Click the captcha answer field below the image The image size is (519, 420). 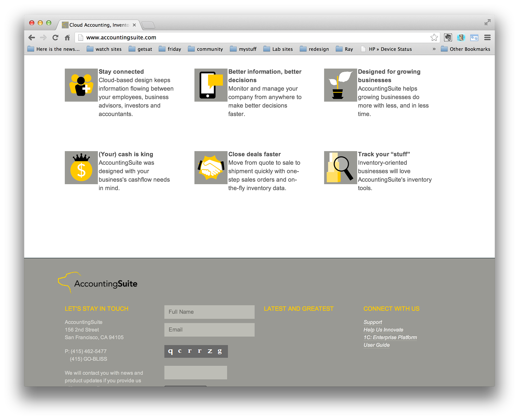pos(196,372)
